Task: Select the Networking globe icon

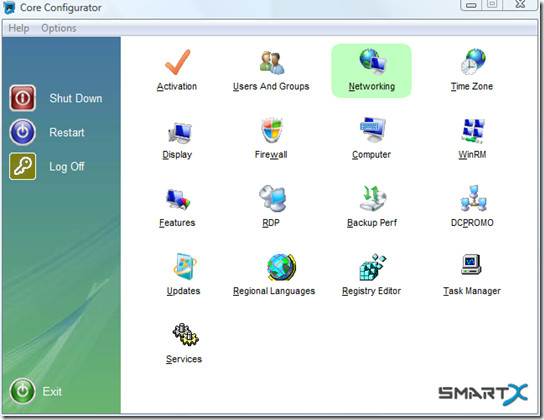Action: coord(373,62)
